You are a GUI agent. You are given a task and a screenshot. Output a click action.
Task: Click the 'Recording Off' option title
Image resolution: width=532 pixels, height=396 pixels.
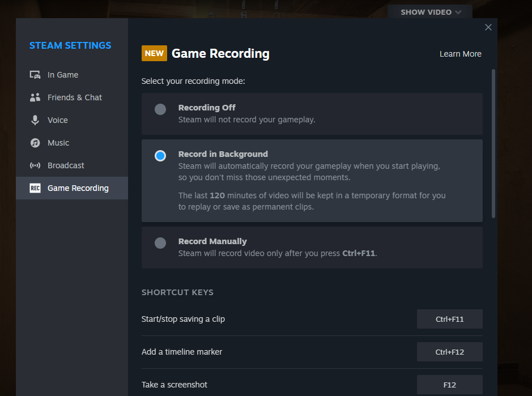coord(207,108)
